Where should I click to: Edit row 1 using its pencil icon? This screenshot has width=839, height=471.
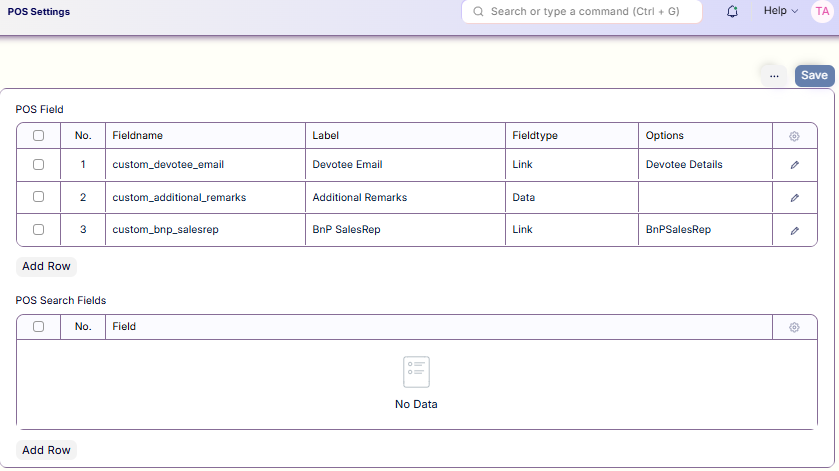[794, 165]
